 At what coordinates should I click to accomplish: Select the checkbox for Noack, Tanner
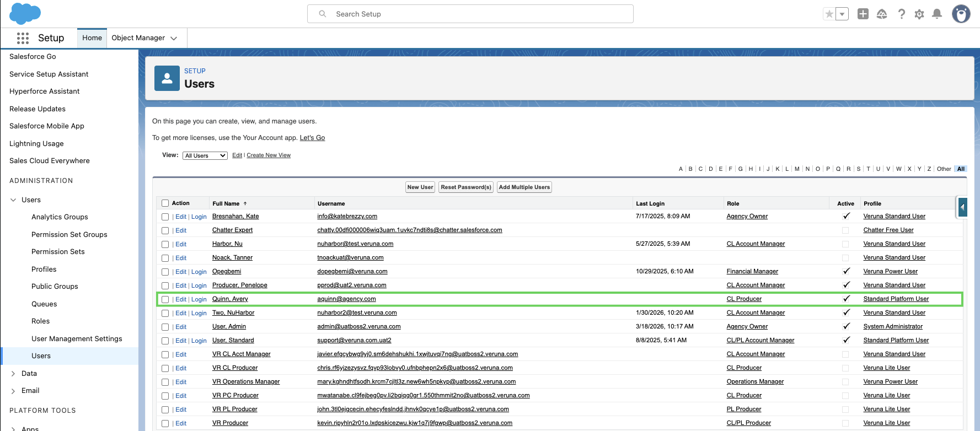coord(165,258)
